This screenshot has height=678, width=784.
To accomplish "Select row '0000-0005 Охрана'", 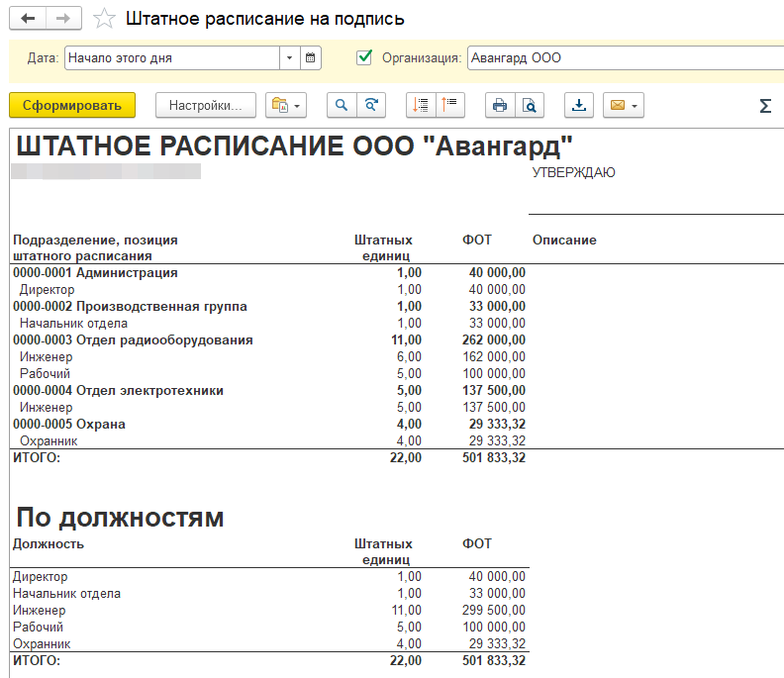I will pos(69,424).
